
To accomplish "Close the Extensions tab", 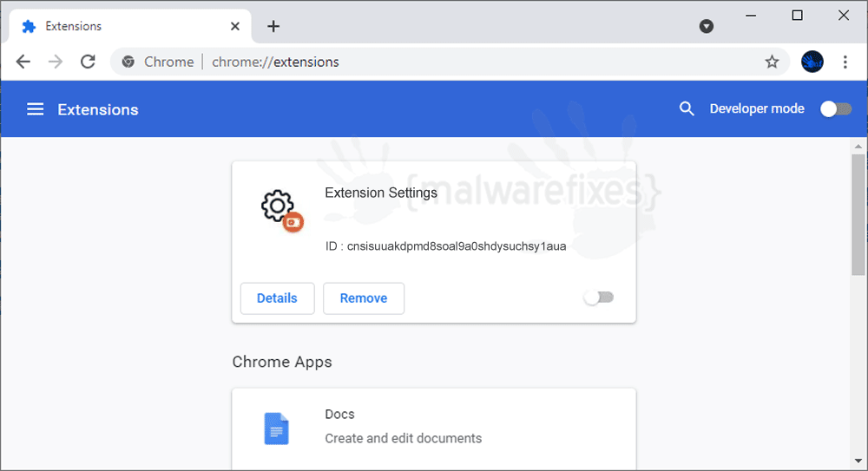I will click(x=235, y=26).
